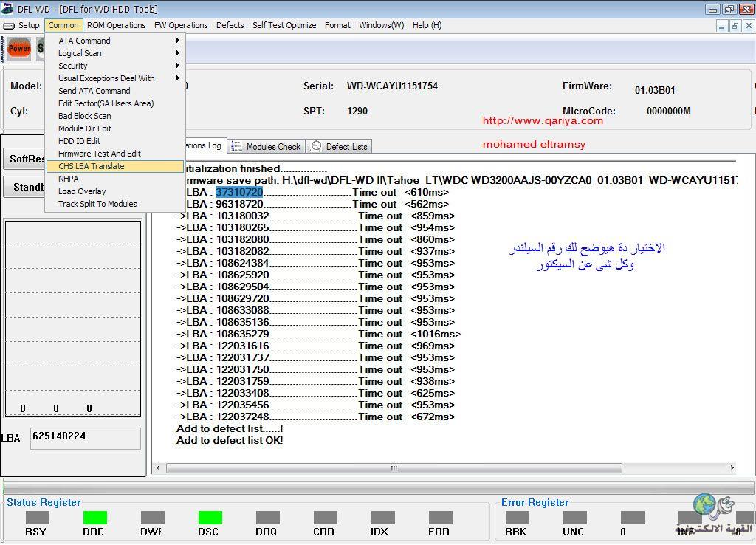Image resolution: width=756 pixels, height=545 pixels.
Task: Click the log horizontal scrollbar thumb
Action: pos(394,468)
